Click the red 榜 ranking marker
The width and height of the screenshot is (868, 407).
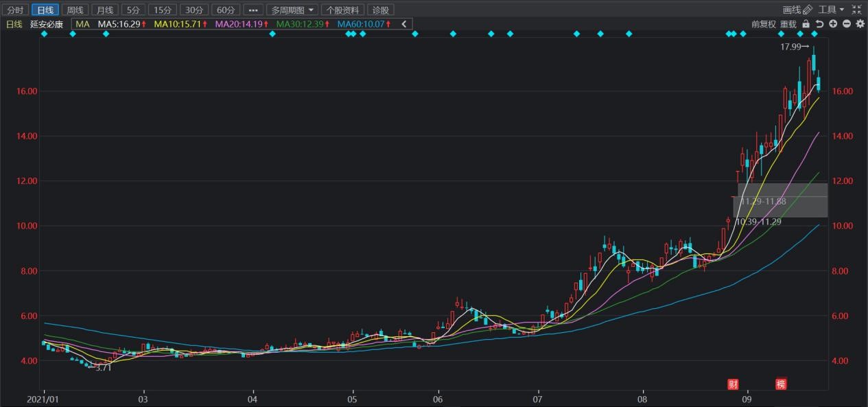(781, 384)
